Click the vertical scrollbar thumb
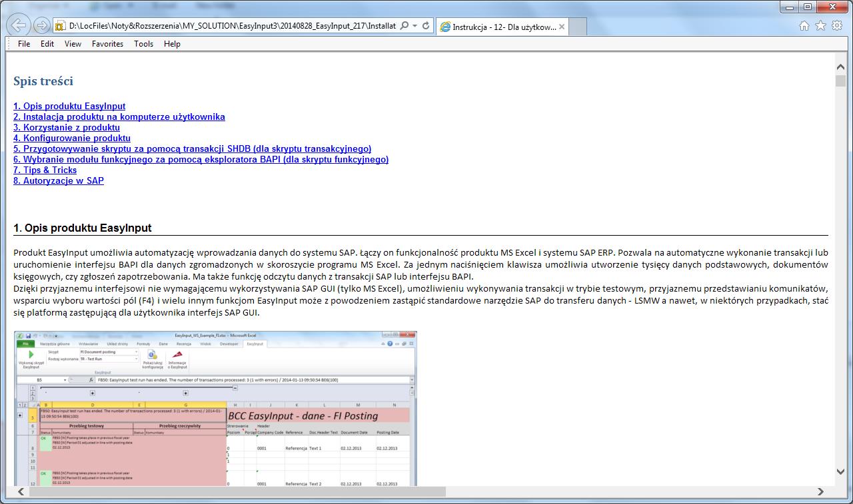Image resolution: width=853 pixels, height=504 pixels. pyautogui.click(x=840, y=81)
